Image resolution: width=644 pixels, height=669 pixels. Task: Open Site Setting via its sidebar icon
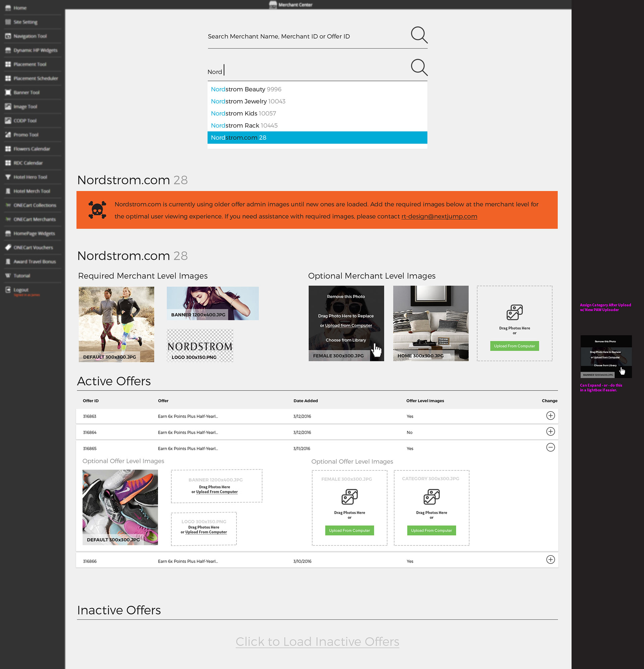coord(8,22)
